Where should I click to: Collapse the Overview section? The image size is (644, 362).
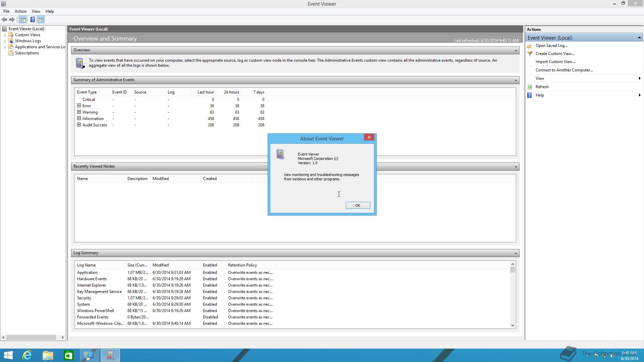coord(516,50)
